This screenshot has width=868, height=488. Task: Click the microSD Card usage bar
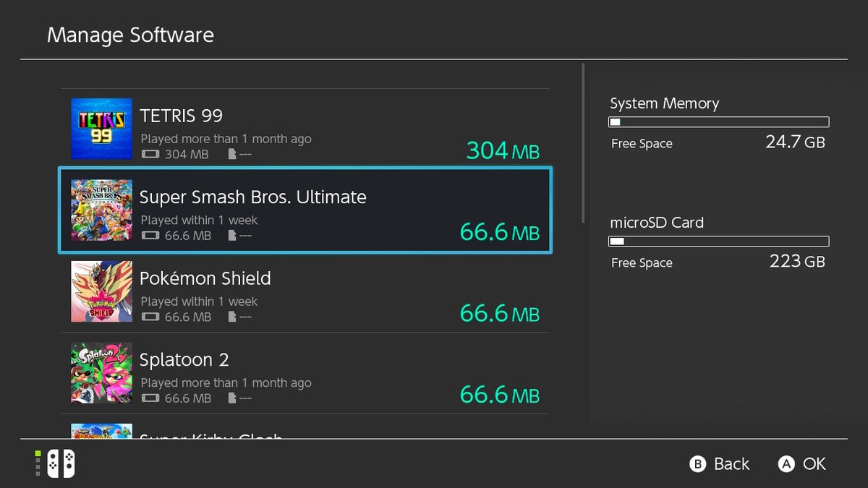719,241
